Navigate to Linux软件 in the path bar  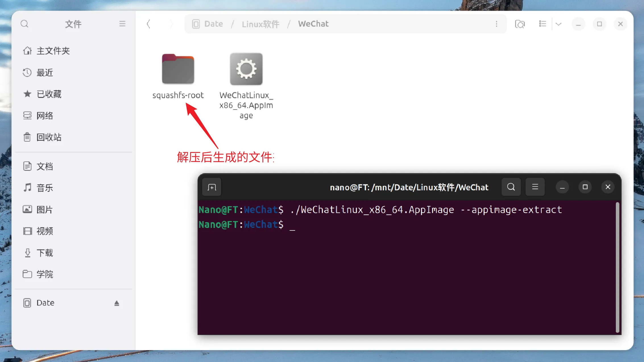(x=260, y=24)
